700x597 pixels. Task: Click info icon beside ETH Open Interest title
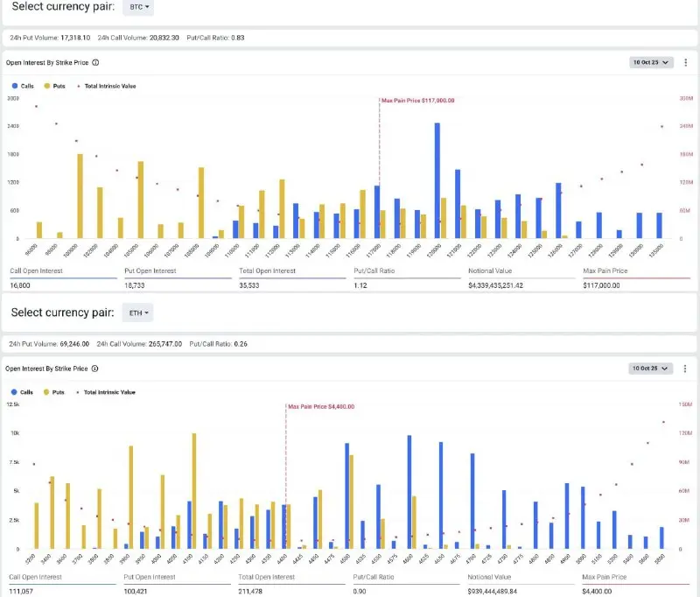(x=94, y=369)
